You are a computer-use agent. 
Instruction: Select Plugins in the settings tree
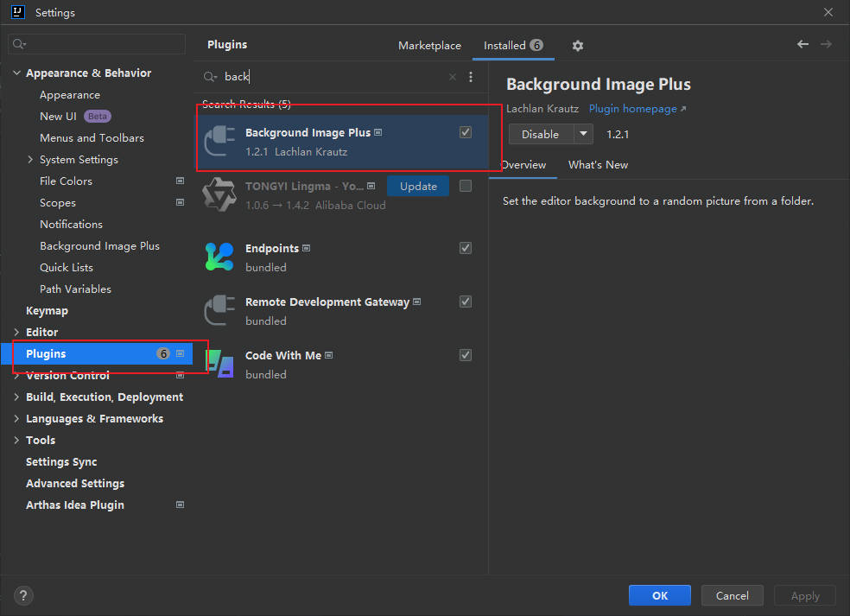(x=97, y=353)
